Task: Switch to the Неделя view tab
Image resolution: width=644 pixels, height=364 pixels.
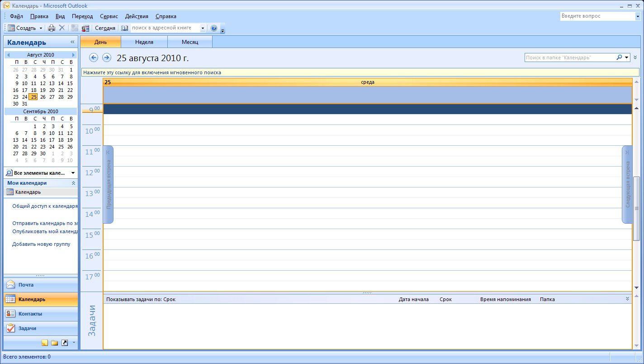Action: pyautogui.click(x=144, y=42)
